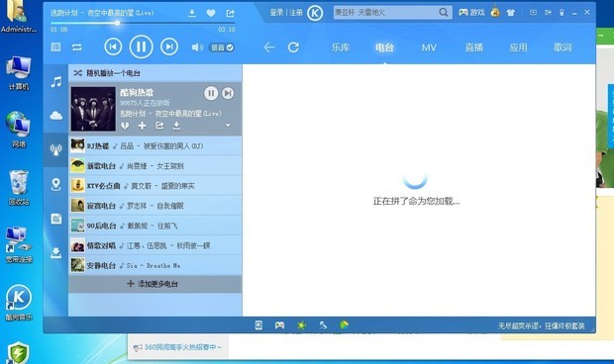This screenshot has height=364, width=614.
Task: Click the 注册 register link
Action: 296,13
